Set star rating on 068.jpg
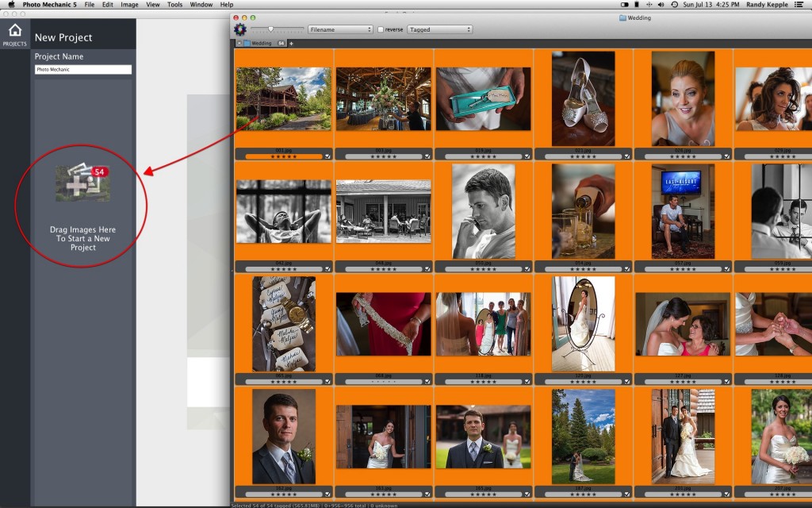 (x=384, y=382)
